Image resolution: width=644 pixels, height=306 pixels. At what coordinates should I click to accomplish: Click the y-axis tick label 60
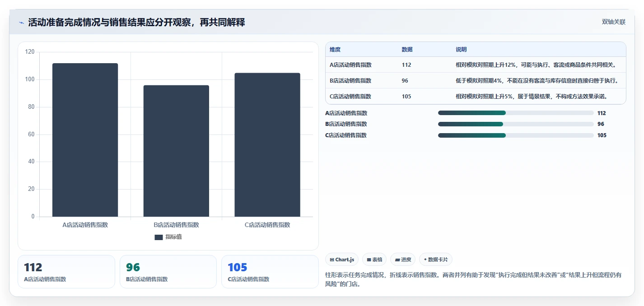tap(31, 134)
